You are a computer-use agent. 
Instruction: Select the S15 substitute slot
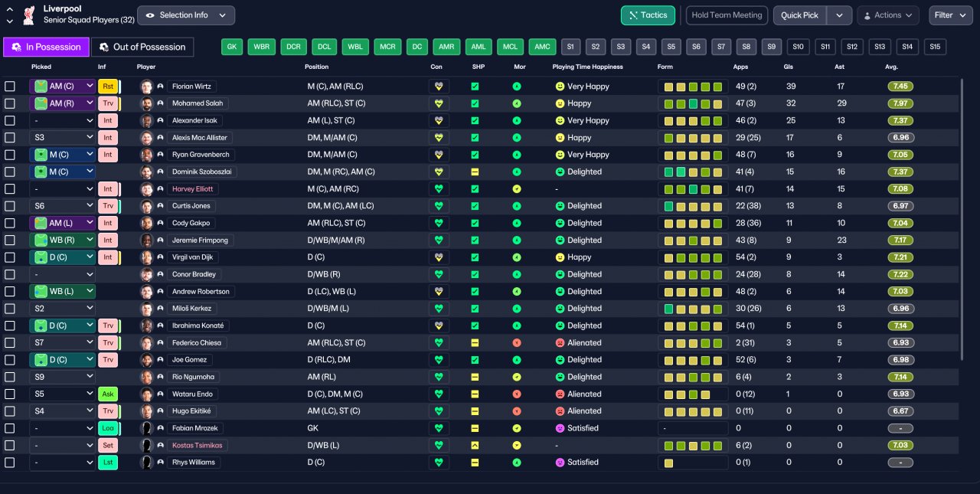934,47
